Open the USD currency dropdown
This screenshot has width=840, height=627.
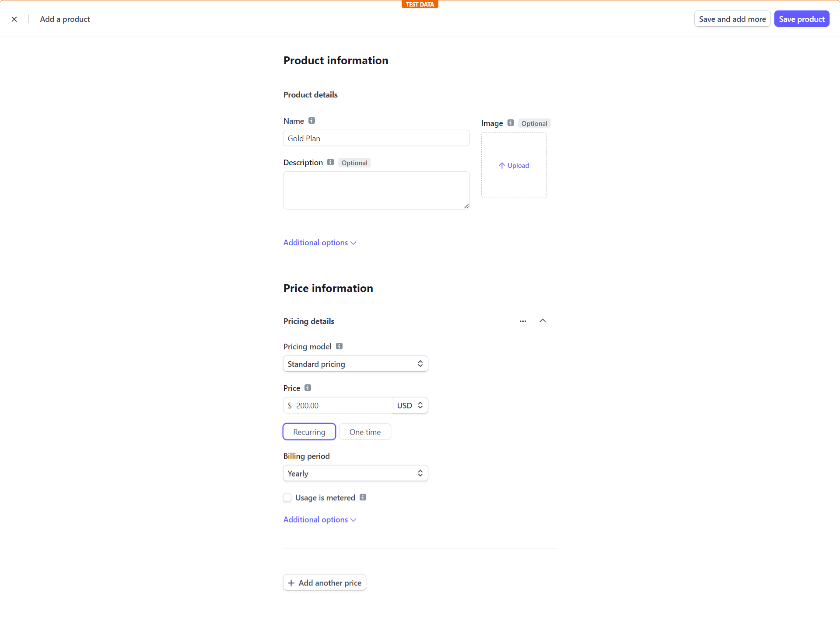[x=410, y=405]
